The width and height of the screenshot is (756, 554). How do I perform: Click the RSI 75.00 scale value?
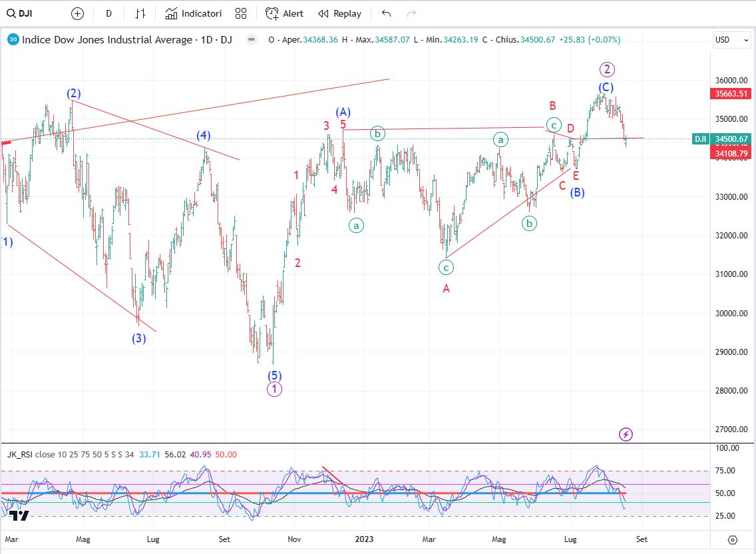click(725, 471)
